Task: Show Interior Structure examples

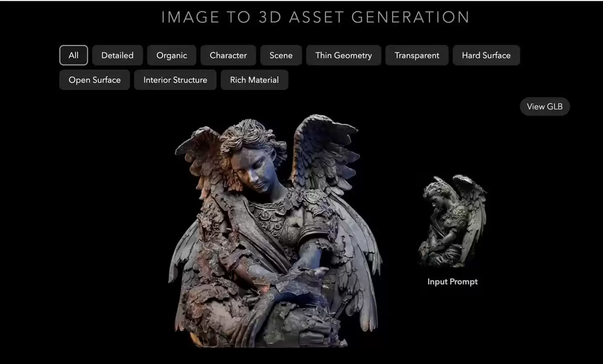Action: coord(175,80)
